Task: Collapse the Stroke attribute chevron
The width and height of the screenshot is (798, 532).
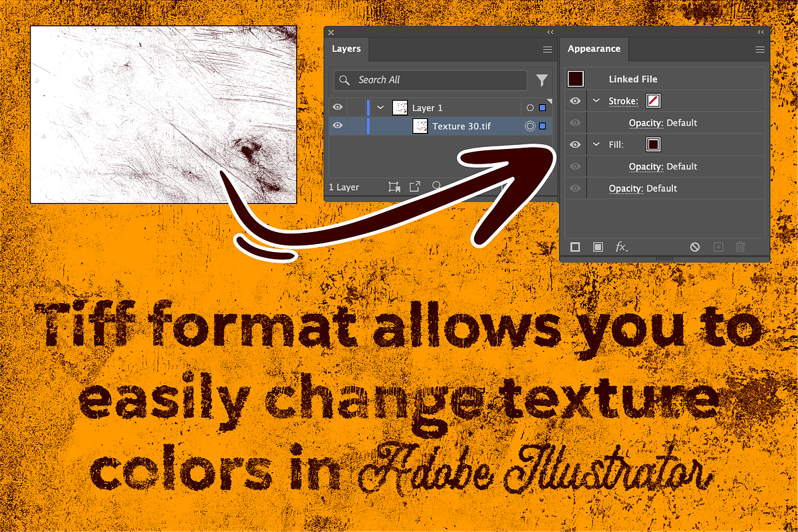Action: coord(596,101)
